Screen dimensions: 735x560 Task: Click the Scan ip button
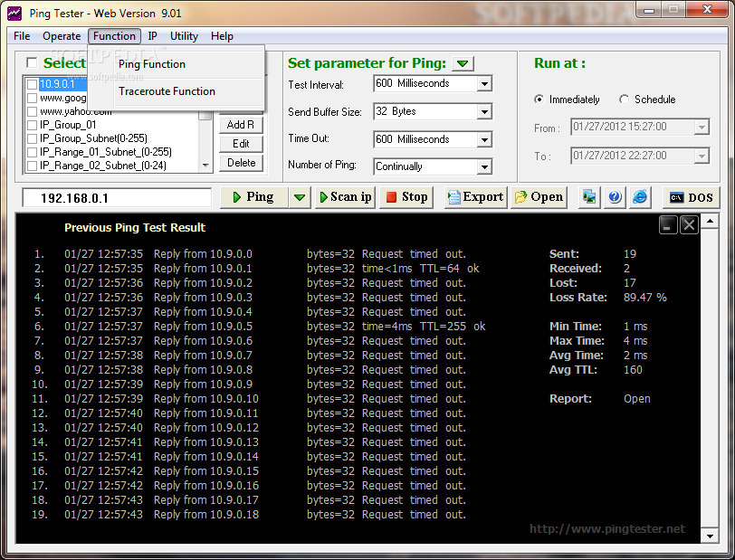346,197
